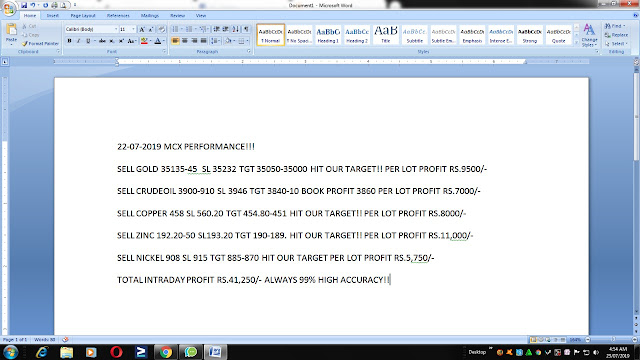The width and height of the screenshot is (640, 360).
Task: Justify the text
Action: (203, 41)
